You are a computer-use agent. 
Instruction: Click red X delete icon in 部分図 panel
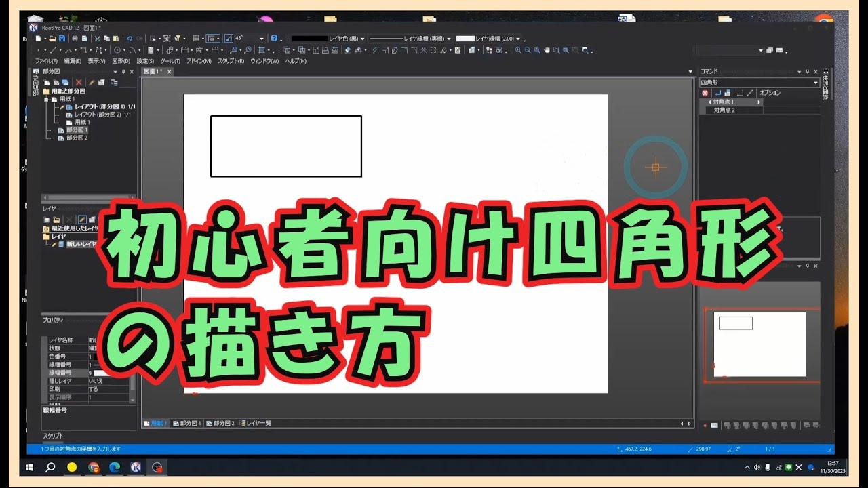pos(79,82)
